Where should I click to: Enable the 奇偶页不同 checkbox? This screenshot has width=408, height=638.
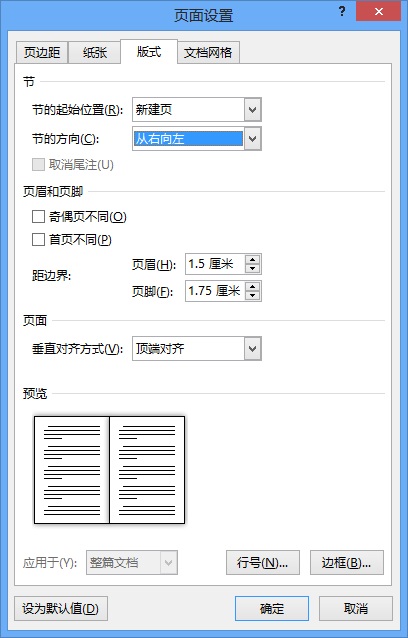click(38, 216)
